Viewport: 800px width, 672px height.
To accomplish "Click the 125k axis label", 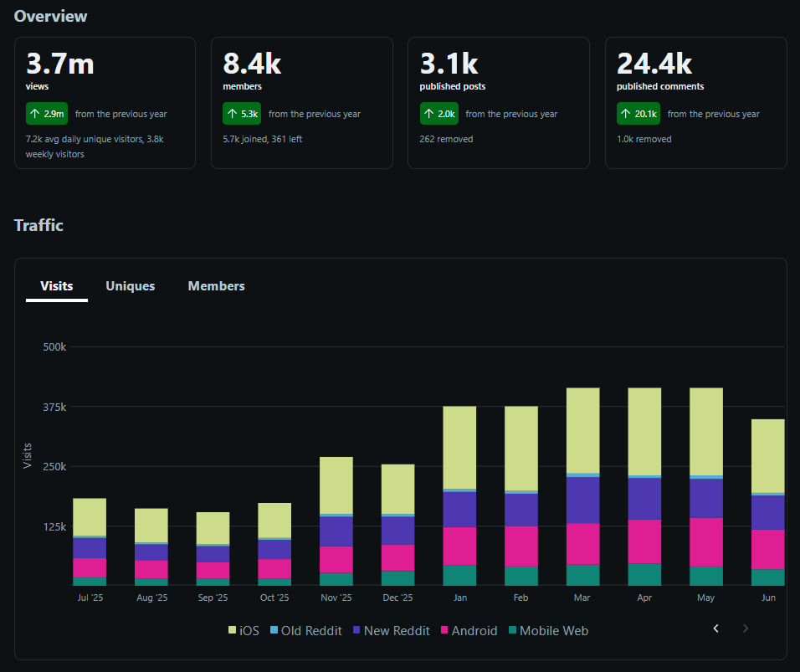I will pos(54,526).
